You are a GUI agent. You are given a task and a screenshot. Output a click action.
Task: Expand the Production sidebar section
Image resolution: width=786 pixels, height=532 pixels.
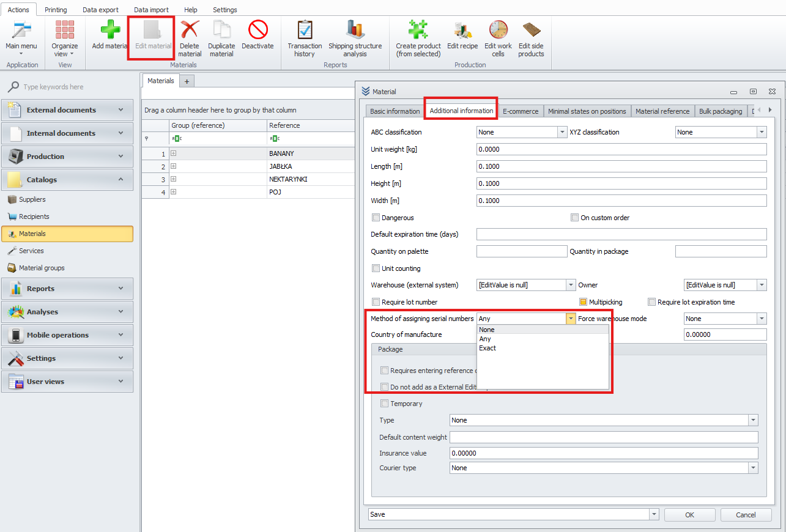(67, 157)
